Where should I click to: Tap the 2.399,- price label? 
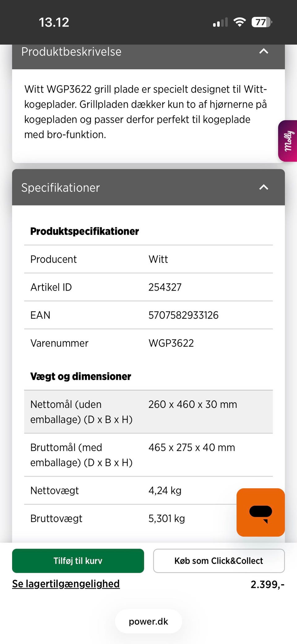tap(267, 584)
